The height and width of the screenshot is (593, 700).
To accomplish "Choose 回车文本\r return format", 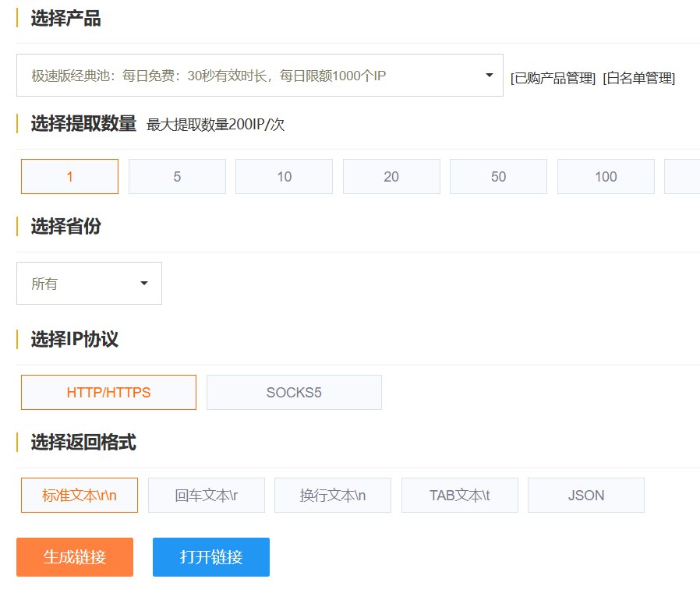I will click(x=207, y=496).
